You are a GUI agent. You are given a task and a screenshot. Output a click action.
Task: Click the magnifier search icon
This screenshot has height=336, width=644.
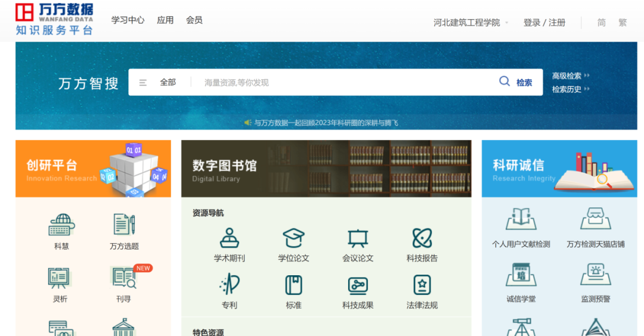pyautogui.click(x=504, y=81)
